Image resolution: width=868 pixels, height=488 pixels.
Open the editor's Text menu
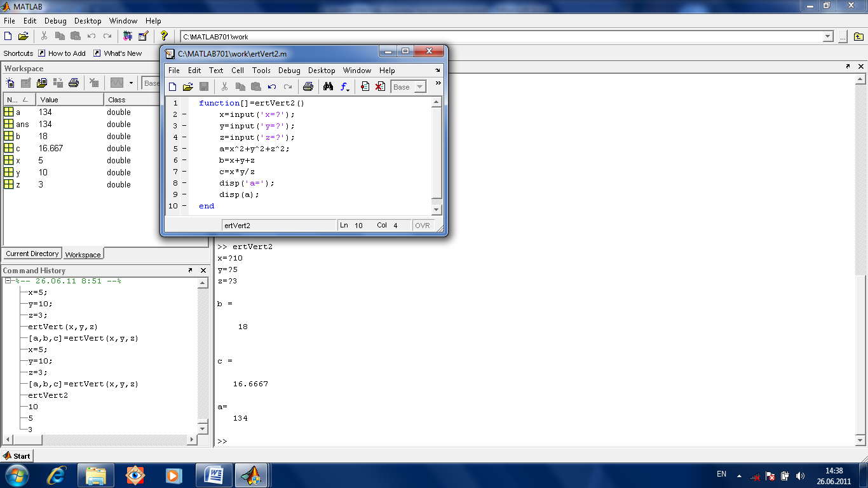click(216, 71)
